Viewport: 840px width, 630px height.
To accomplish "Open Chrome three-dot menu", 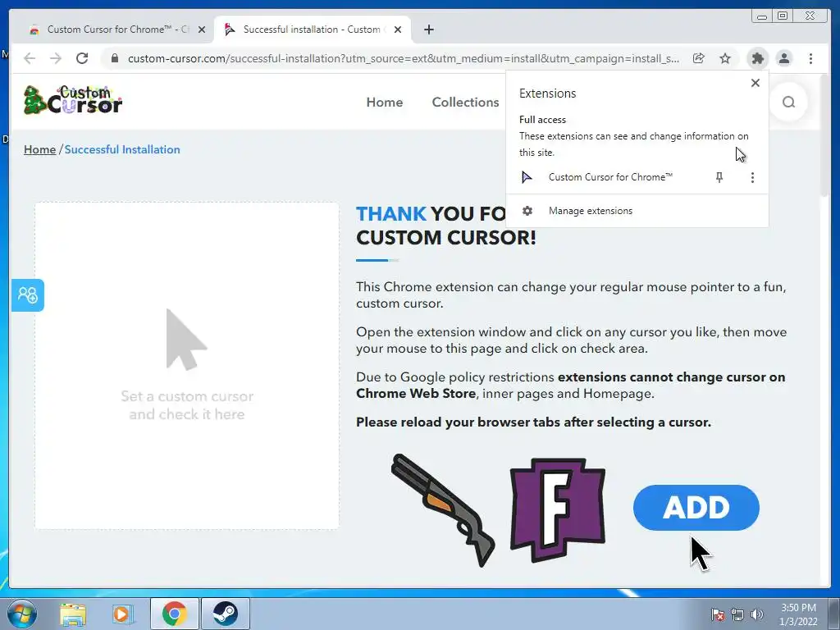I will click(x=810, y=58).
